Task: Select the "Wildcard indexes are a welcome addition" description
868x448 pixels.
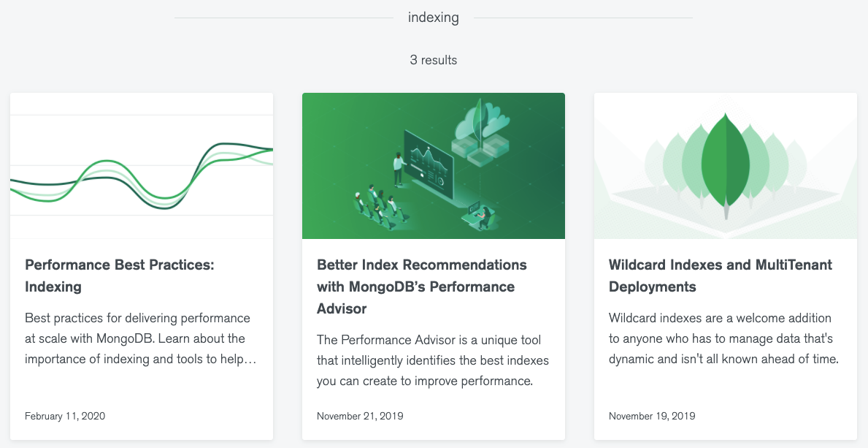Action: pos(721,338)
